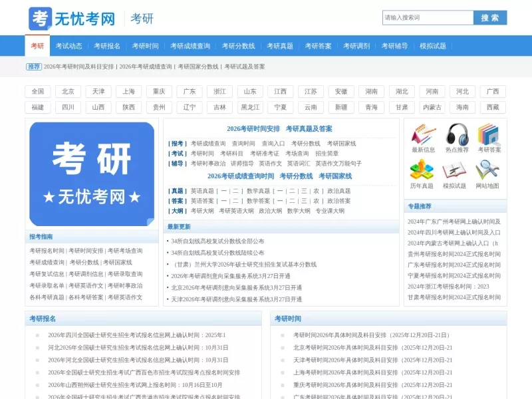Open the 考研分数线 nav item
This screenshot has width=532, height=399.
pos(238,46)
